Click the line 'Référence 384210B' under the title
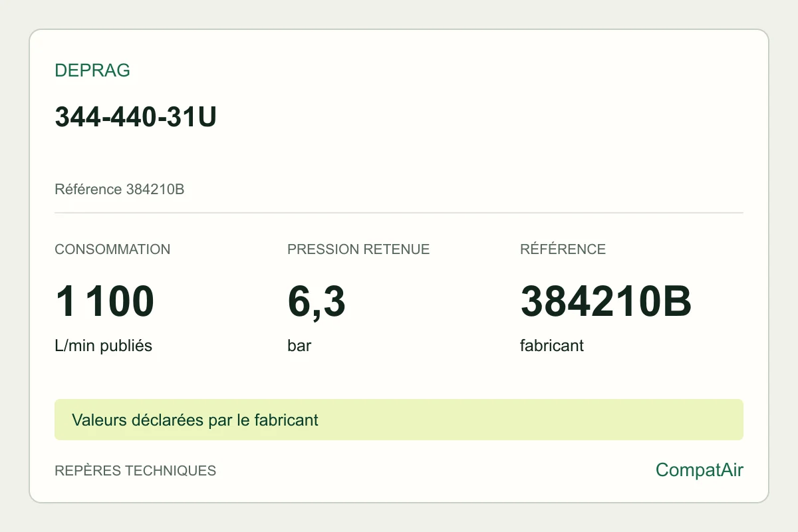 pyautogui.click(x=120, y=190)
